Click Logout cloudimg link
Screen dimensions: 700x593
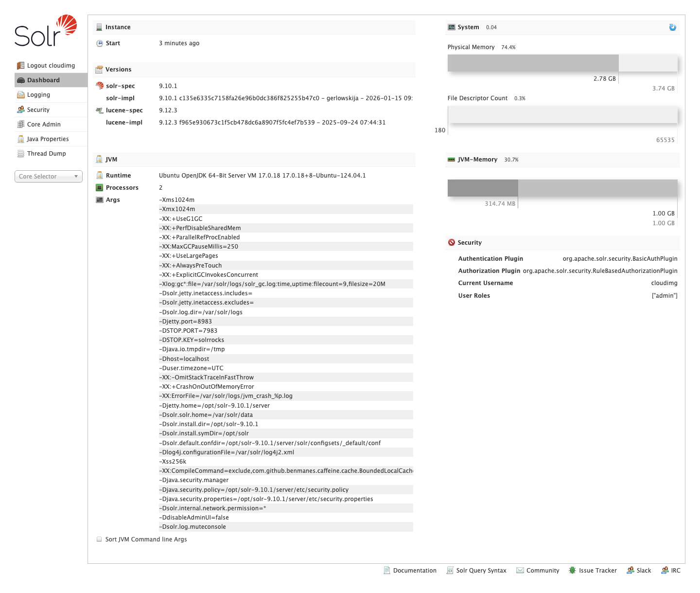coord(51,66)
